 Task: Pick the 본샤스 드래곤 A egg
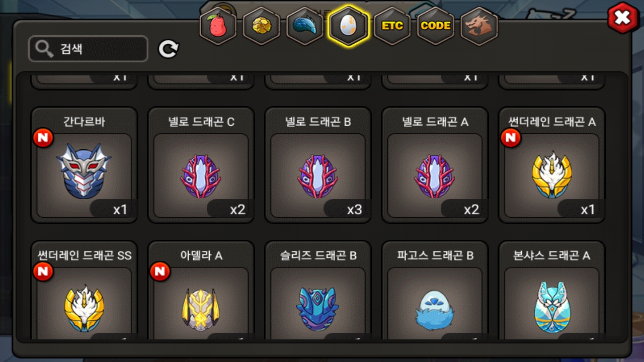click(551, 291)
